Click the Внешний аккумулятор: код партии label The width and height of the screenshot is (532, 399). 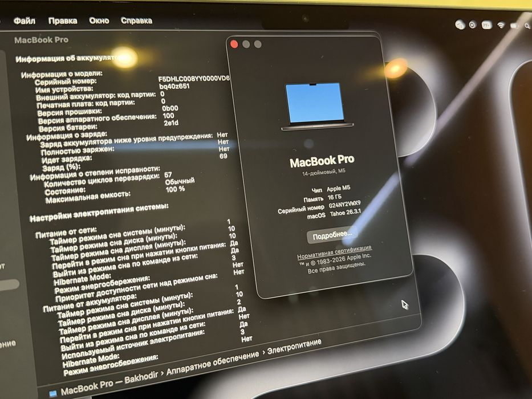click(96, 96)
